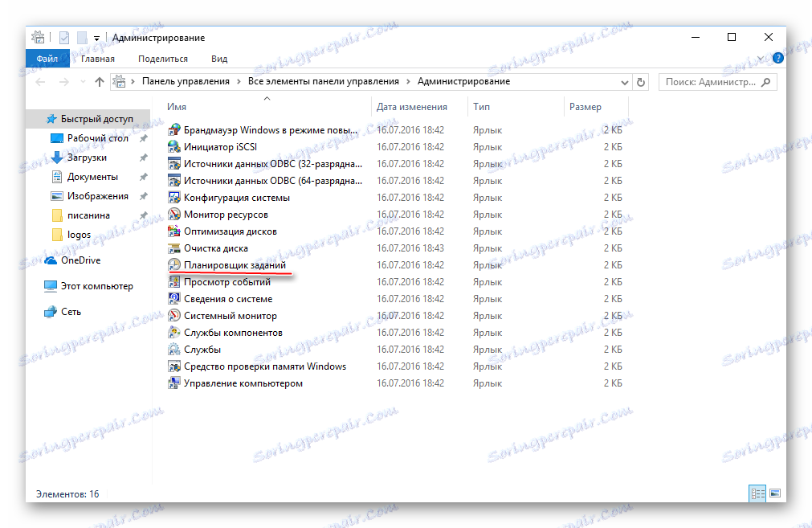This screenshot has height=528, width=812.
Task: Expand the address bar history dropdown
Action: coord(625,82)
